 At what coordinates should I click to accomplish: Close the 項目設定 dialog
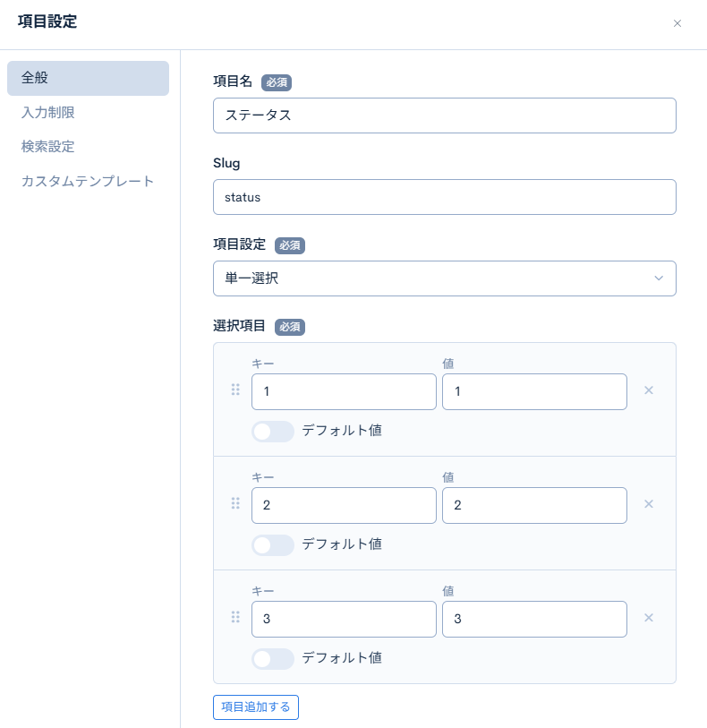point(677,23)
